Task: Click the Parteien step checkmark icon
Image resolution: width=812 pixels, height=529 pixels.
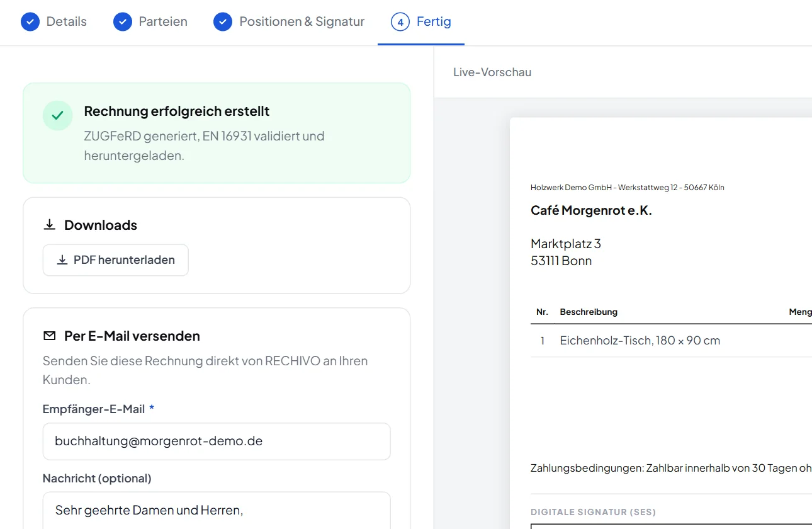Action: [x=123, y=22]
